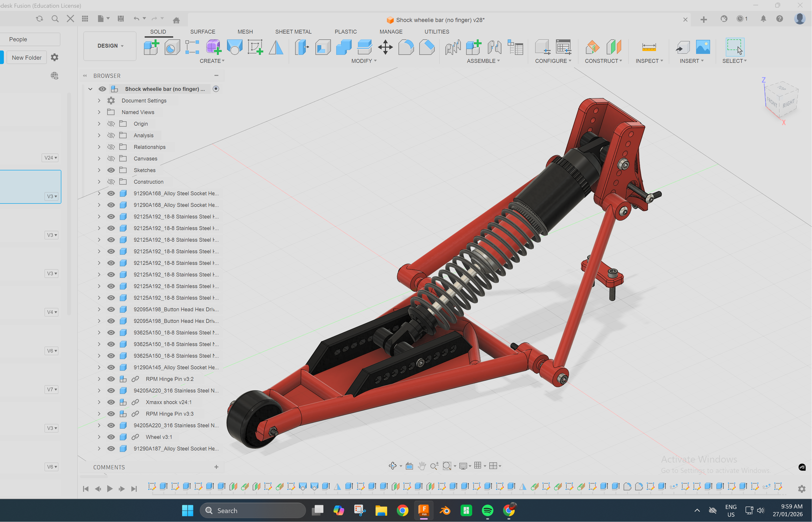
Task: Open the DESIGN workspace dropdown
Action: (x=110, y=46)
